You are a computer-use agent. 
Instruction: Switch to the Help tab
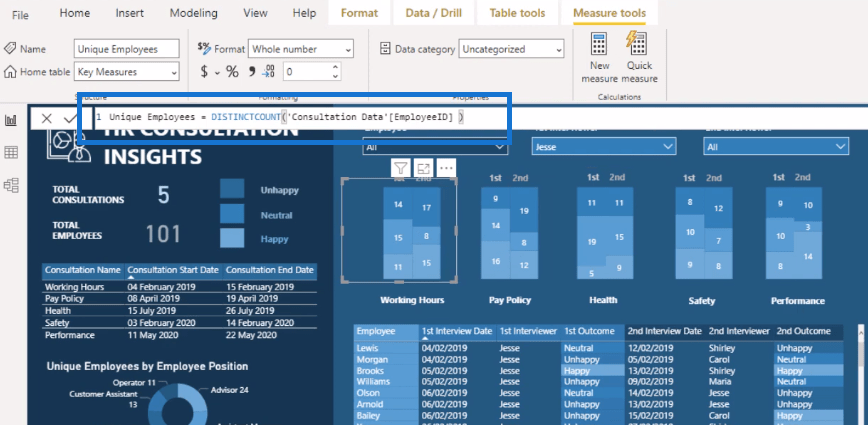coord(304,13)
